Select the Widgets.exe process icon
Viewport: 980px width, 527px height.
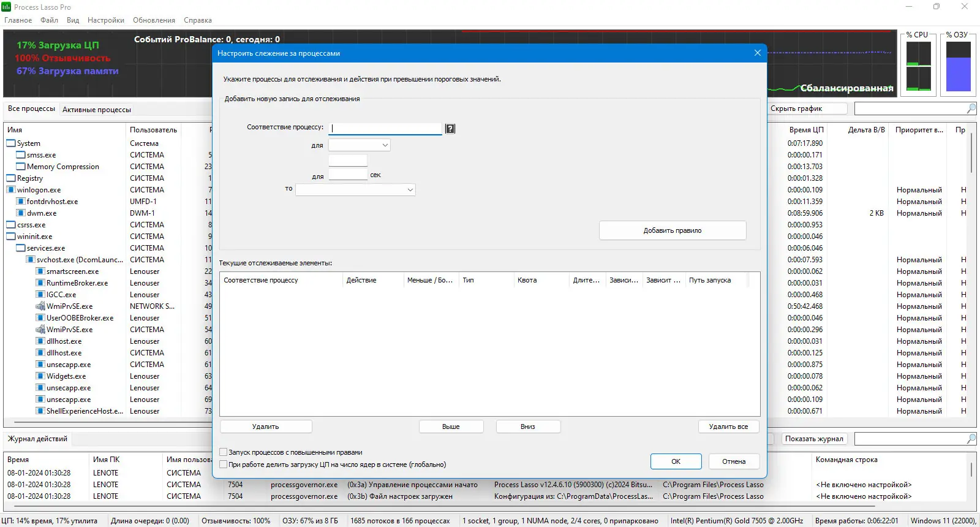click(x=40, y=376)
